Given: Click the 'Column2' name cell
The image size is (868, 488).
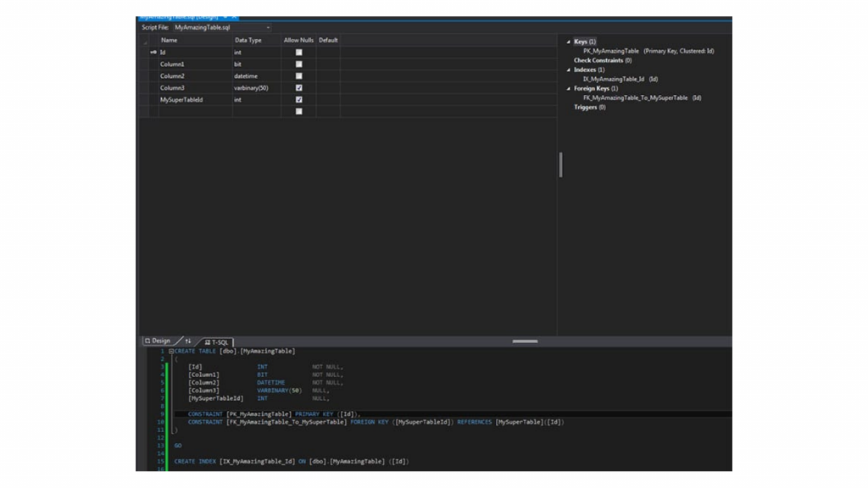Looking at the screenshot, I should pyautogui.click(x=196, y=75).
